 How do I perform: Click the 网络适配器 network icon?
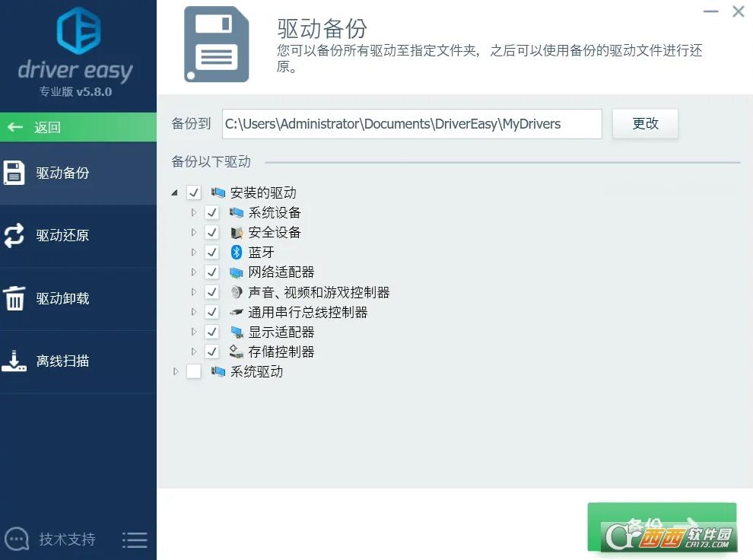[x=237, y=272]
